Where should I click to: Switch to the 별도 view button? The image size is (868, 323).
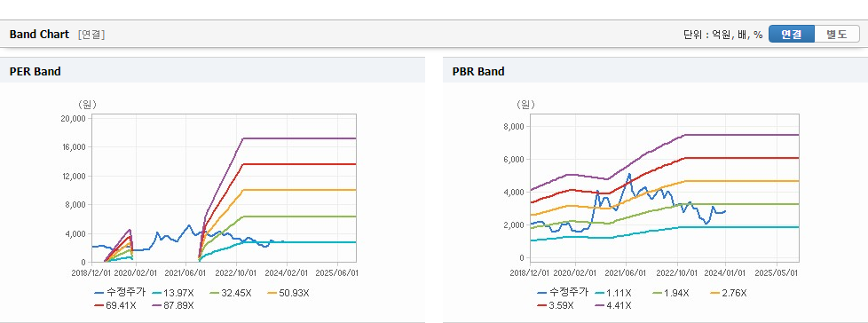837,35
